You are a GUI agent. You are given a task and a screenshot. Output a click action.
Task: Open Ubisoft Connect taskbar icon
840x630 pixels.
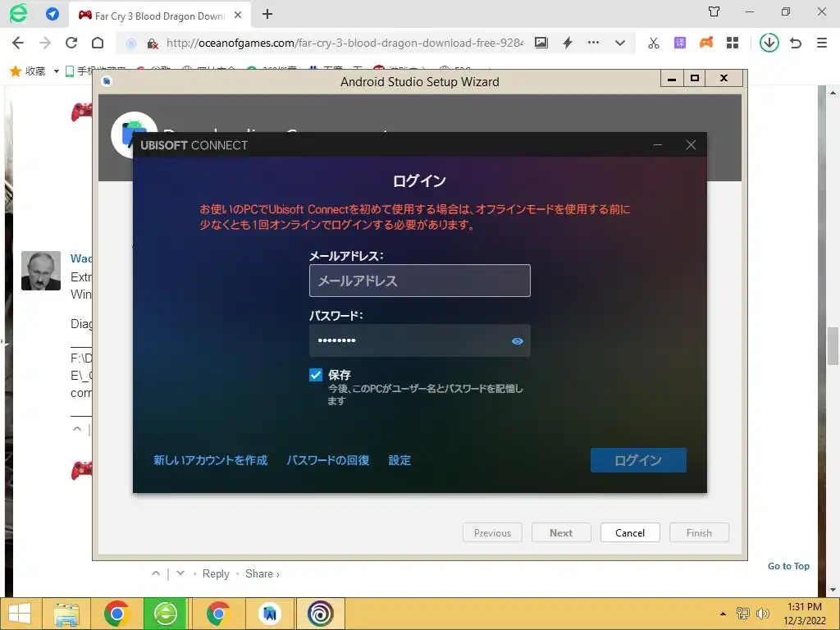[x=321, y=614]
